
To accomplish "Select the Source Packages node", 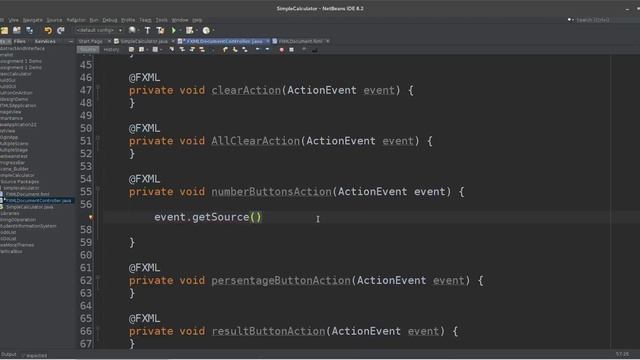I will pyautogui.click(x=20, y=182).
